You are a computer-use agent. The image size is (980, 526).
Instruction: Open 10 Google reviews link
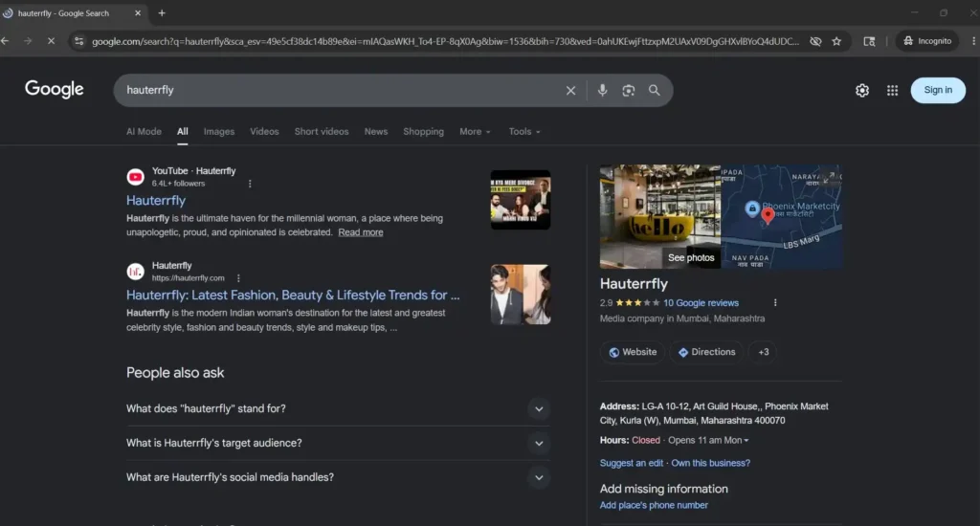click(x=701, y=303)
